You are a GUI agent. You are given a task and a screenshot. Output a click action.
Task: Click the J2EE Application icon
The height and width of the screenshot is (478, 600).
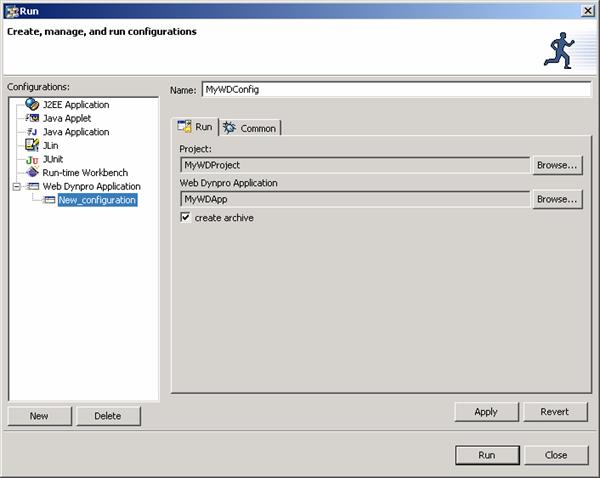click(x=32, y=105)
